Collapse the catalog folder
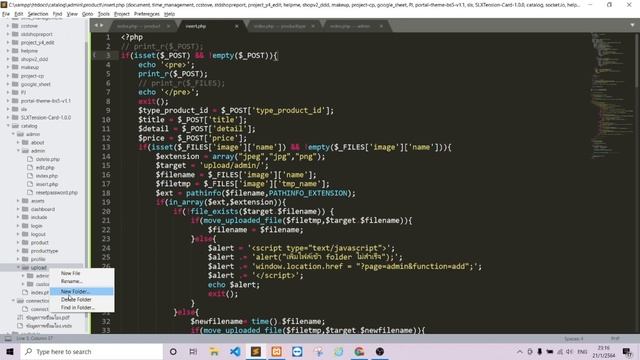Screen dimensions: 640x360 point(8,126)
